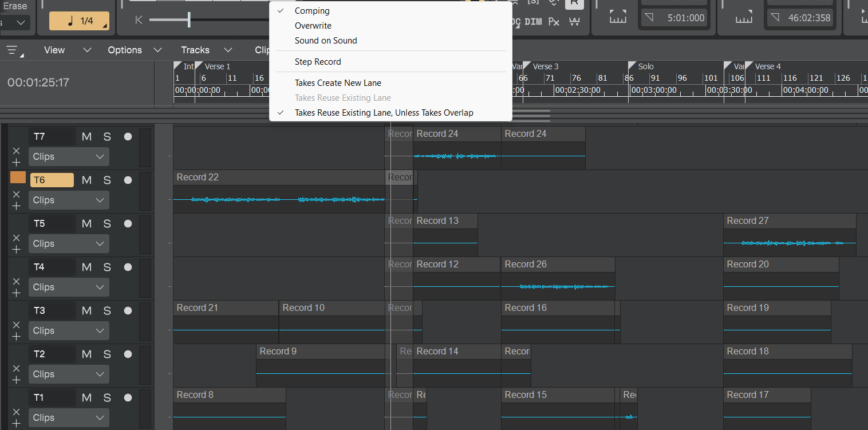Viewport: 868px width, 430px height.
Task: Open the Clips dropdown on track T2
Action: [x=69, y=374]
